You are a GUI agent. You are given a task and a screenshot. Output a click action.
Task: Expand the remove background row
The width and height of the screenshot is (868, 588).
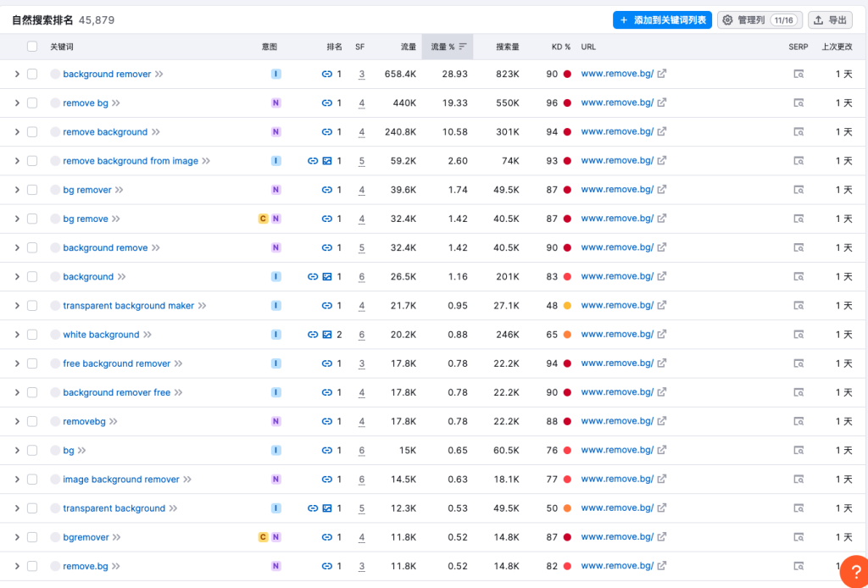pos(17,131)
